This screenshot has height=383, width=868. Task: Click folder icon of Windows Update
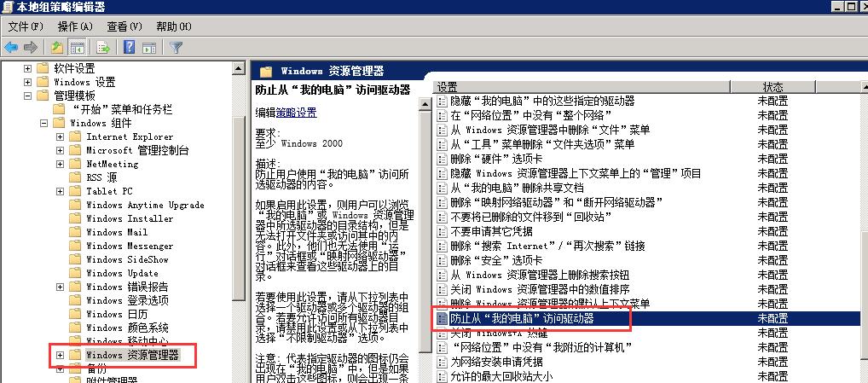point(75,274)
